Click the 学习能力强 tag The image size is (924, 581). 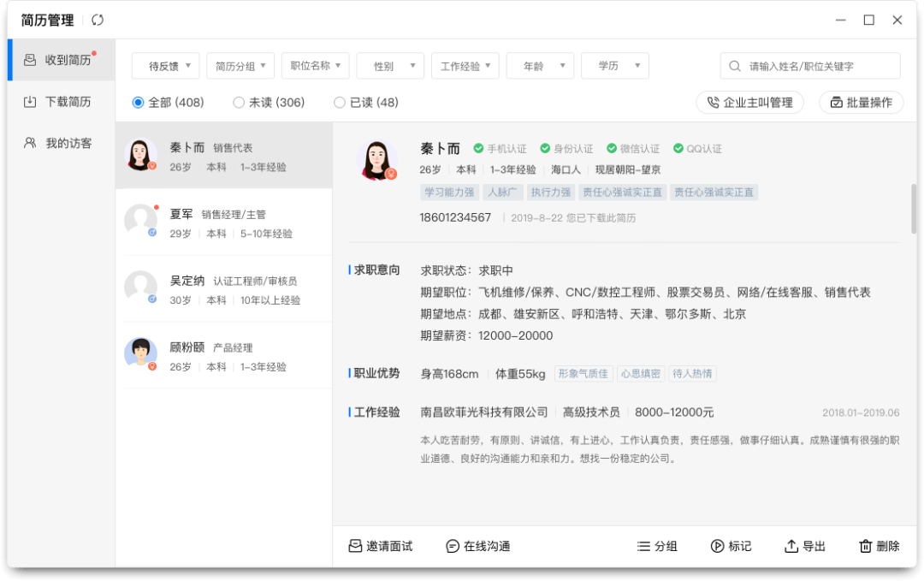[x=449, y=192]
